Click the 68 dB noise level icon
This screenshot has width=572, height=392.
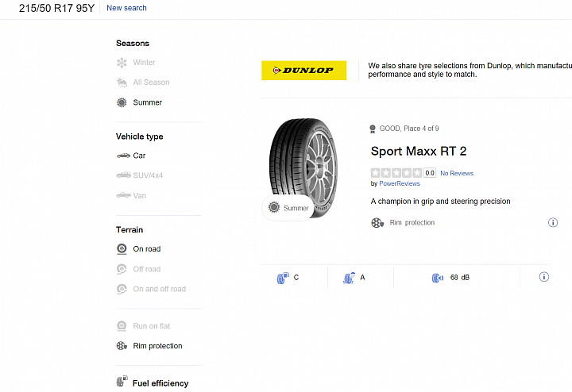pyautogui.click(x=438, y=278)
